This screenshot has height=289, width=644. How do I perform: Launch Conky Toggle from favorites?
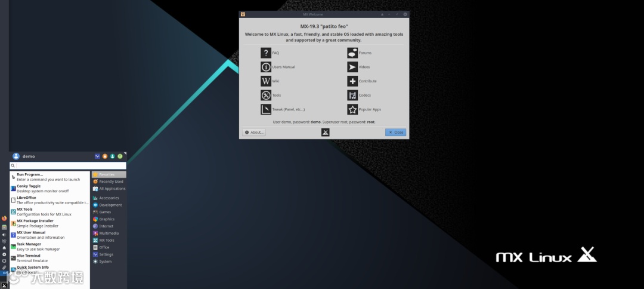49,188
